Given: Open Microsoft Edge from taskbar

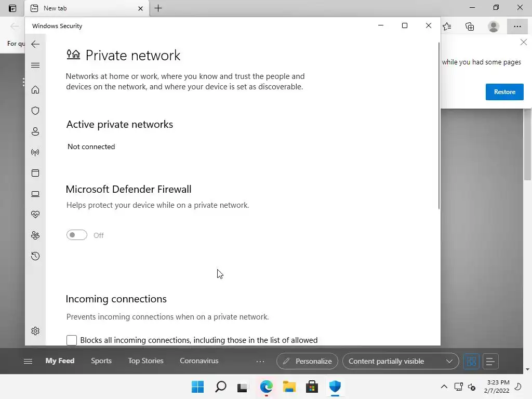Looking at the screenshot, I should 267,387.
